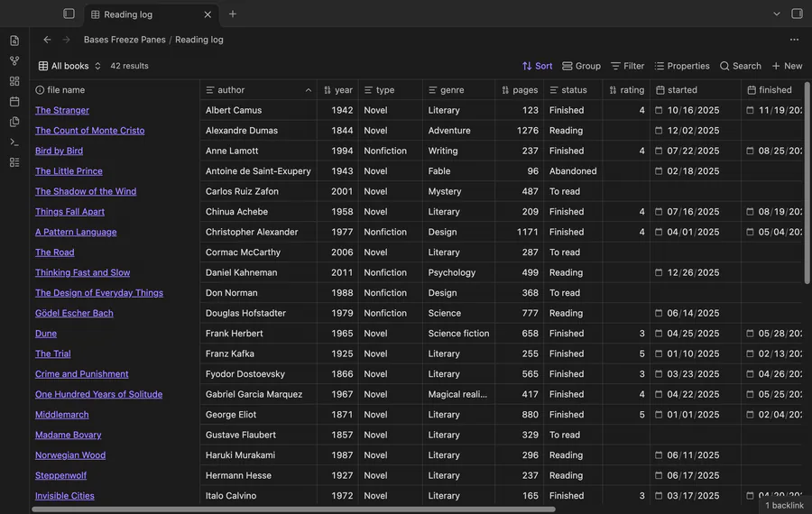Viewport: 812px width, 514px height.
Task: Open the Sort options
Action: tap(537, 66)
